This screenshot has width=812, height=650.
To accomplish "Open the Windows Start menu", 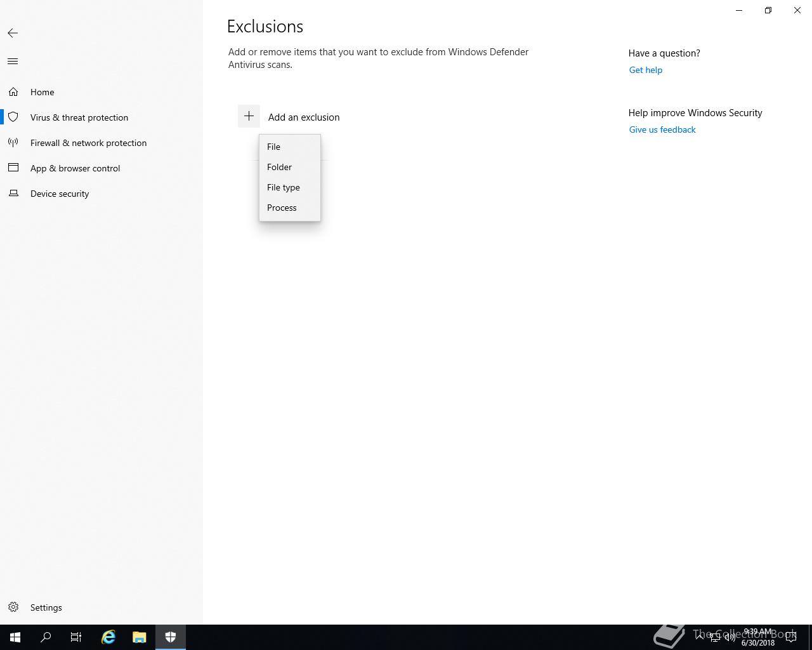I will coord(15,637).
